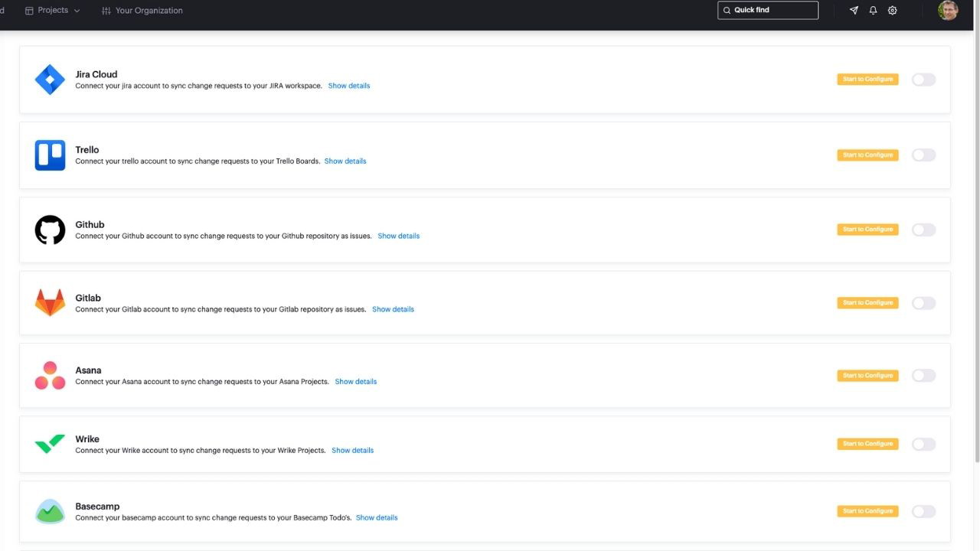Enable the Jira Cloud integration toggle

(923, 80)
